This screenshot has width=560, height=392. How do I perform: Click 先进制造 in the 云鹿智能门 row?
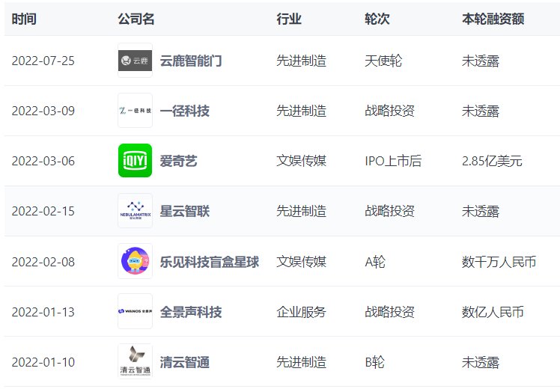pyautogui.click(x=302, y=61)
